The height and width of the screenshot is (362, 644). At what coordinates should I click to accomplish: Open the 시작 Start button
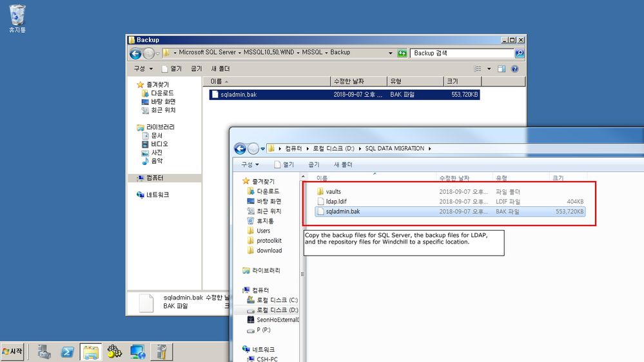coord(12,352)
